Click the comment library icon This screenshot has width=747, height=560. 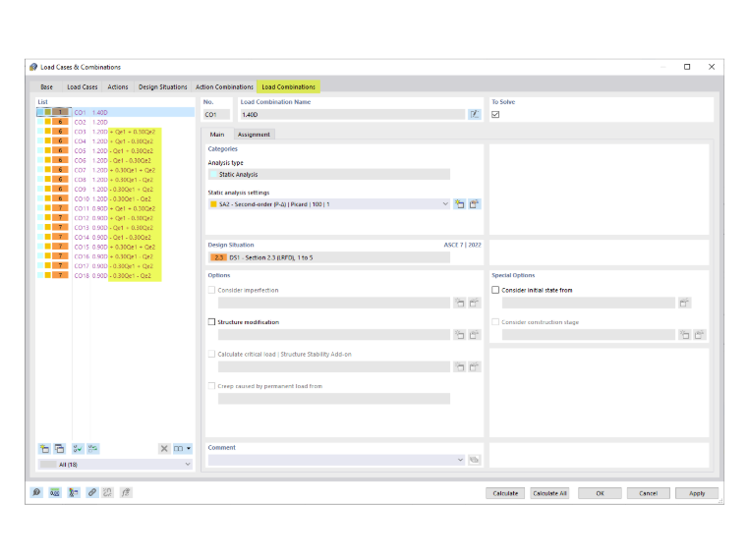click(x=474, y=460)
